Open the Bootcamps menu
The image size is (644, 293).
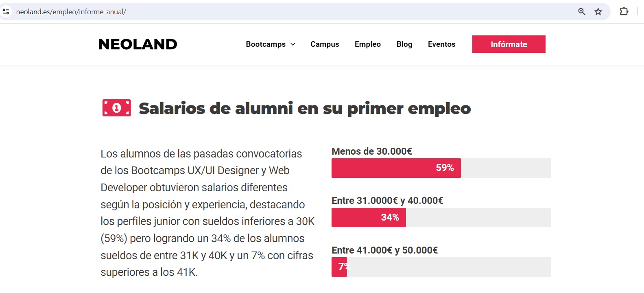click(x=266, y=44)
